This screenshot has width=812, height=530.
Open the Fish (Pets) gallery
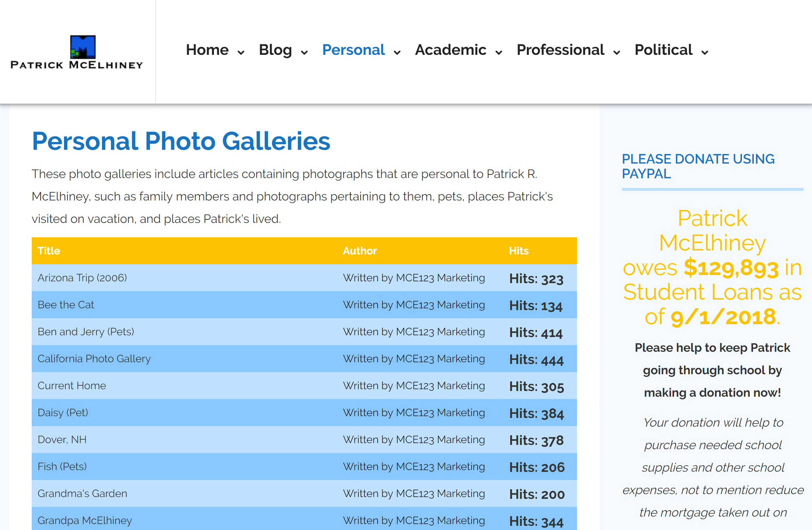click(62, 466)
